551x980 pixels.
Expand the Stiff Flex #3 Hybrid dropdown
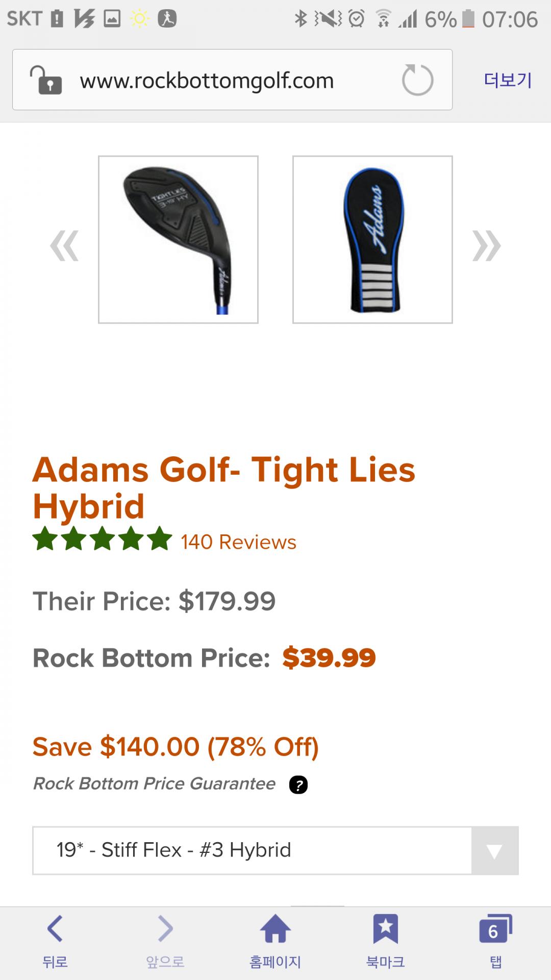pyautogui.click(x=252, y=850)
